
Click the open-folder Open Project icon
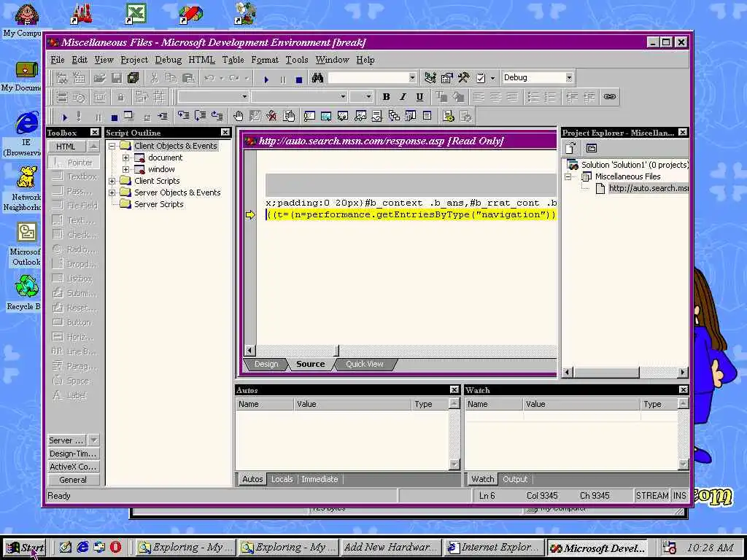pos(99,77)
